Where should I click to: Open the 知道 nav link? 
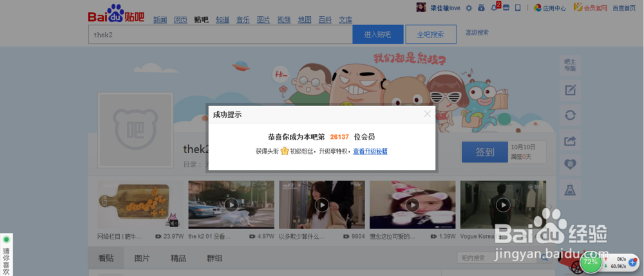pyautogui.click(x=222, y=20)
